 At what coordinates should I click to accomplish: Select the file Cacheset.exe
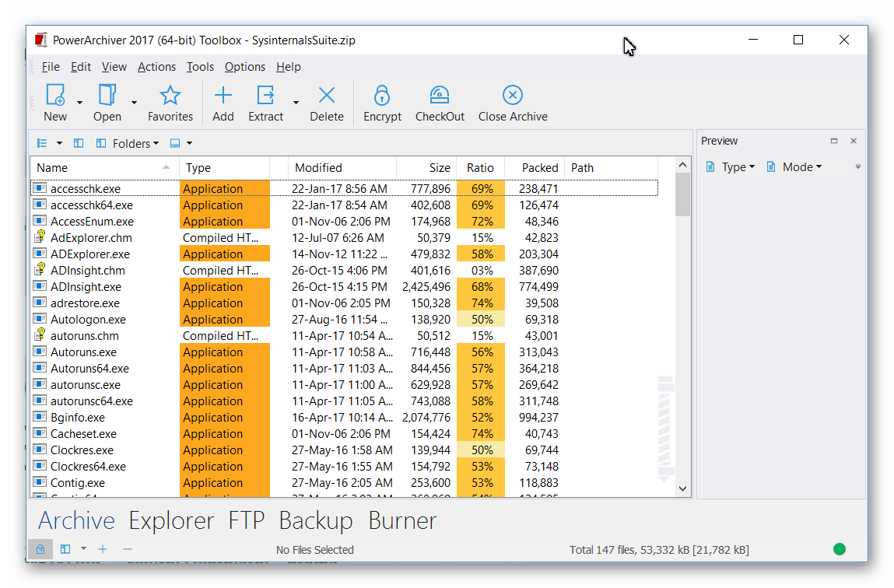click(x=83, y=433)
